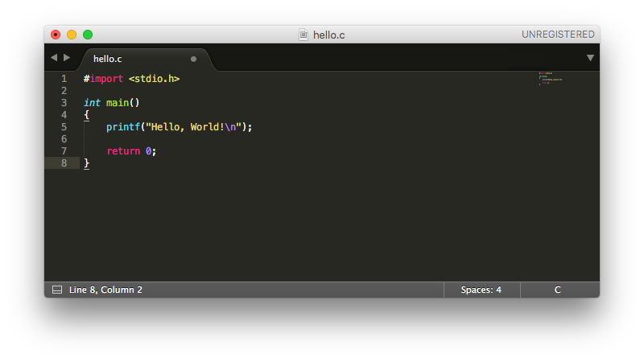Click the hello.c file icon in title bar
The width and height of the screenshot is (644, 362).
303,35
